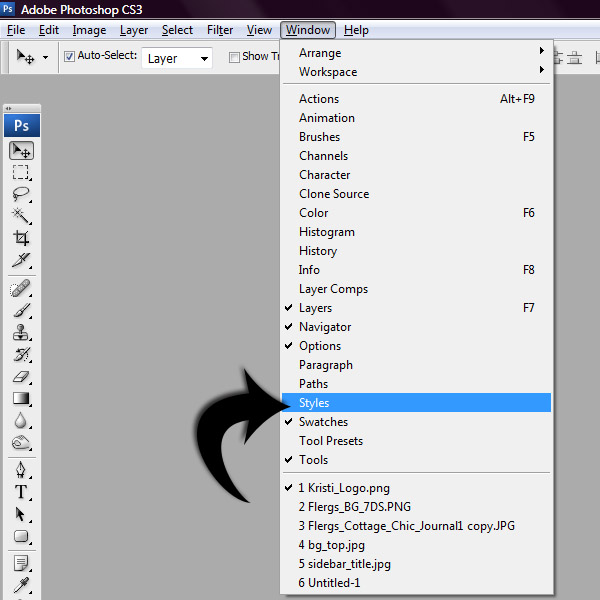
Task: Show the History panel
Action: point(416,251)
